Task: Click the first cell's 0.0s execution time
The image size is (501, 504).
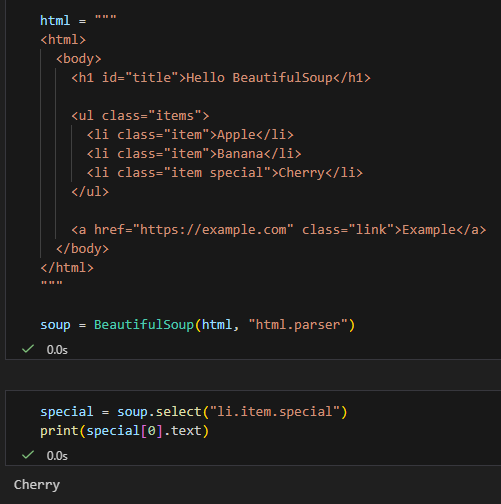Action: 57,350
